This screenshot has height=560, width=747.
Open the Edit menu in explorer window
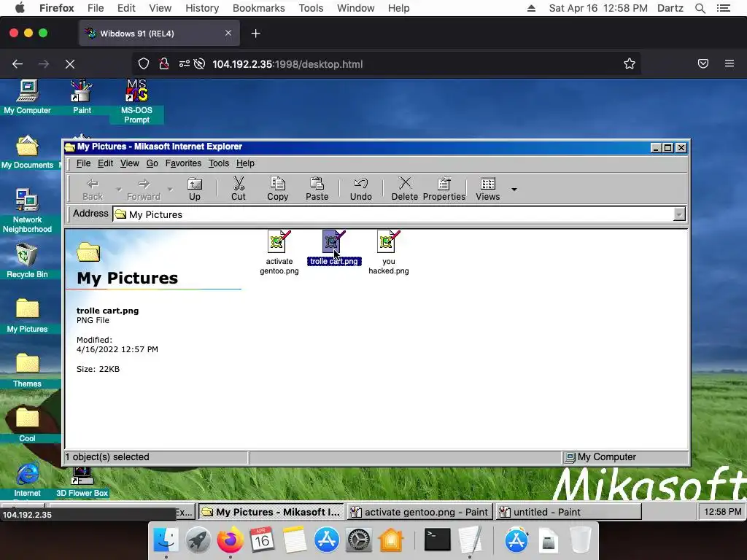[105, 163]
